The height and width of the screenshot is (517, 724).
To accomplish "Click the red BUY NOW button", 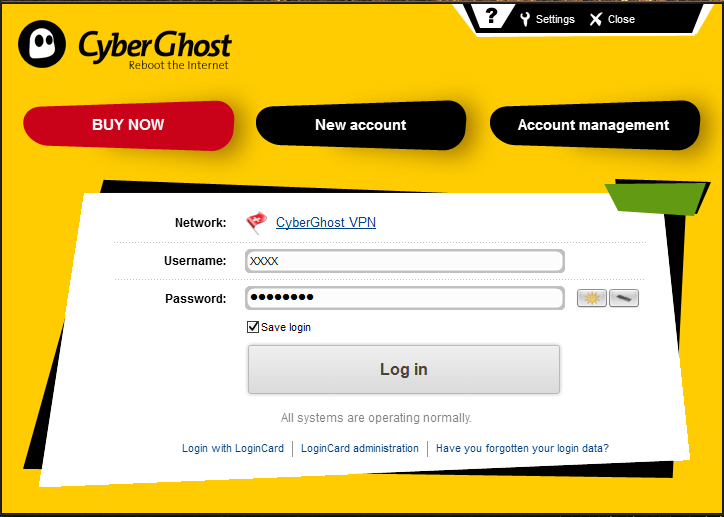I will coord(128,125).
